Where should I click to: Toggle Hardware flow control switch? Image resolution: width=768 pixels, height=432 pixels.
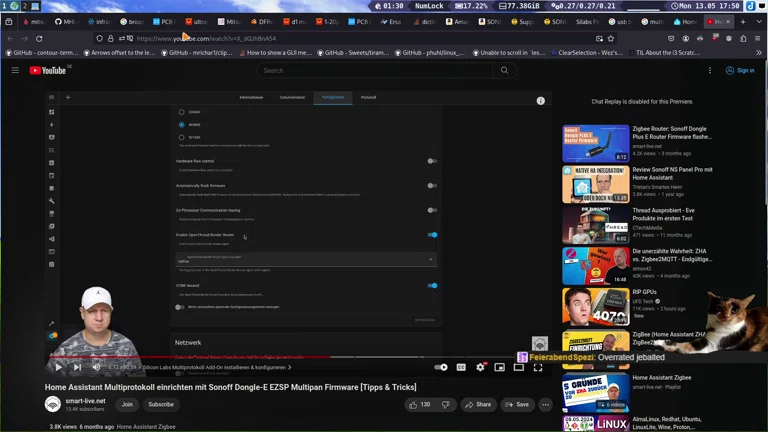click(432, 160)
